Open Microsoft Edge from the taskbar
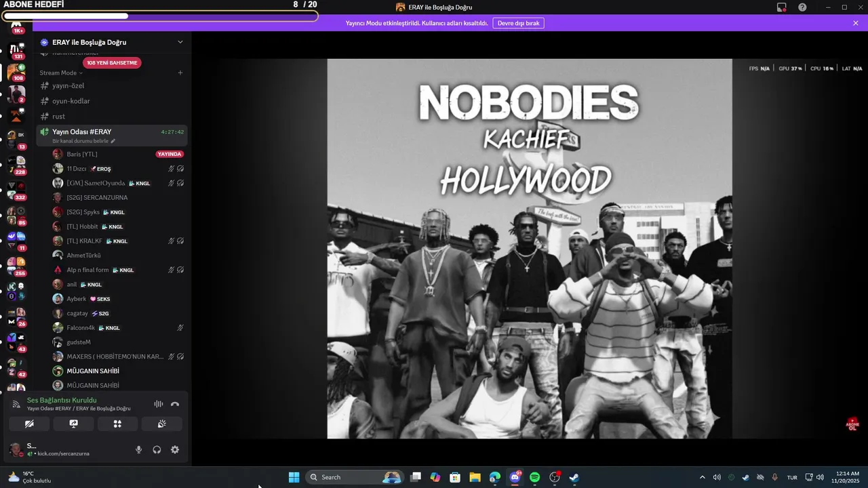Screen dimensions: 868x488 pos(495,477)
